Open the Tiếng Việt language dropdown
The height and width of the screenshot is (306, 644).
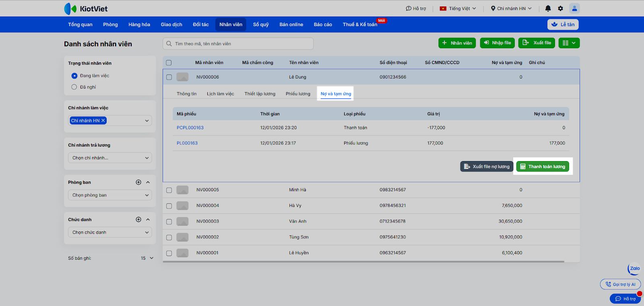[458, 8]
